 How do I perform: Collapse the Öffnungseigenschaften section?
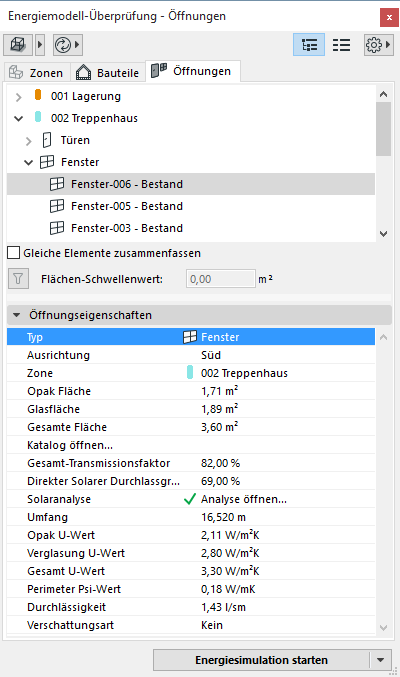(16, 315)
